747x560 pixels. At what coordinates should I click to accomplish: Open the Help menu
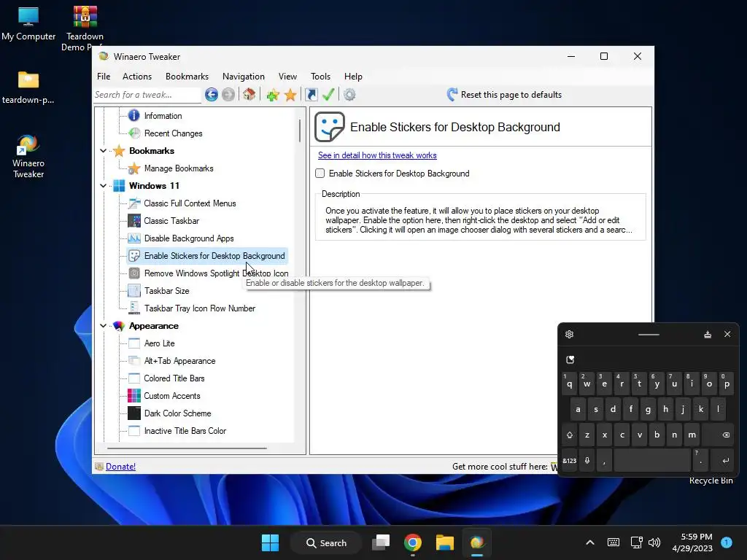(x=354, y=77)
